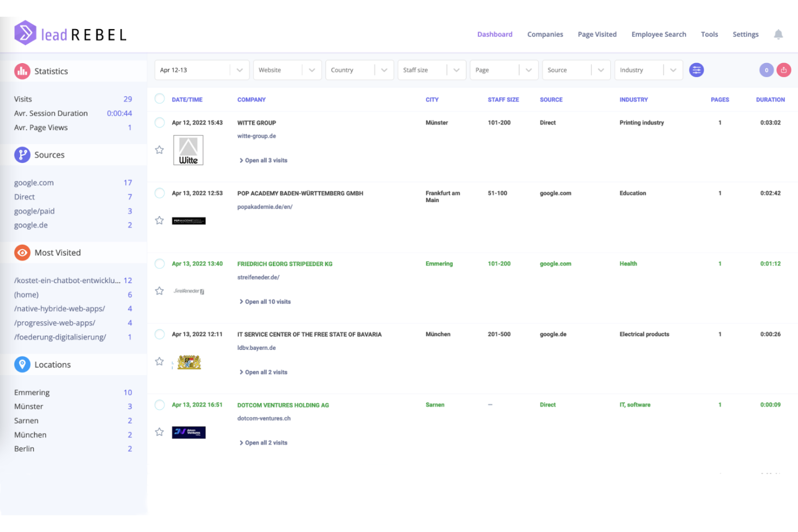Open the dotcom-ventures.ch link
The width and height of the screenshot is (798, 532).
coord(264,419)
